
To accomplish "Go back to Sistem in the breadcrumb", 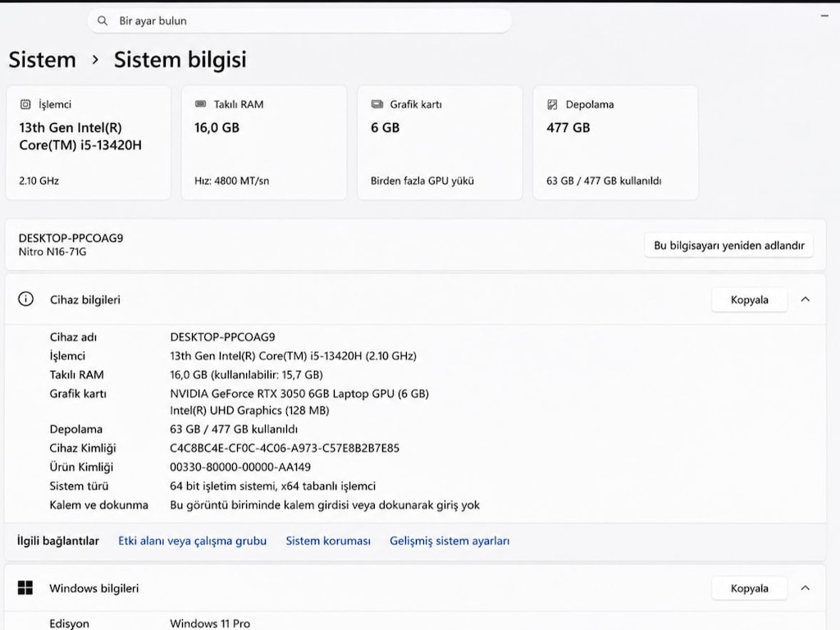I will tap(43, 59).
